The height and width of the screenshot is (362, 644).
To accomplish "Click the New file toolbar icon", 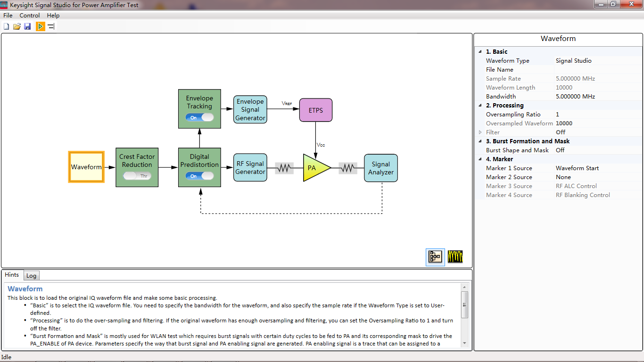I will (6, 26).
